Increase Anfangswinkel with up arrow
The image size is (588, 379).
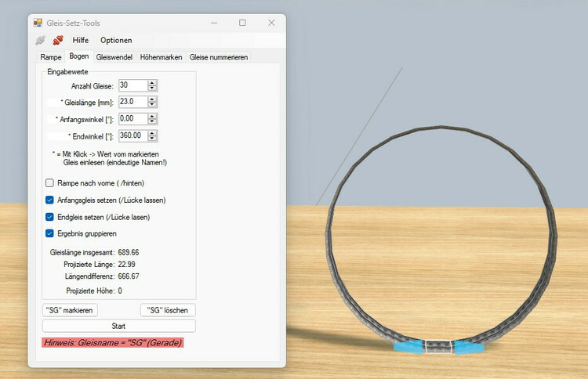click(x=152, y=117)
